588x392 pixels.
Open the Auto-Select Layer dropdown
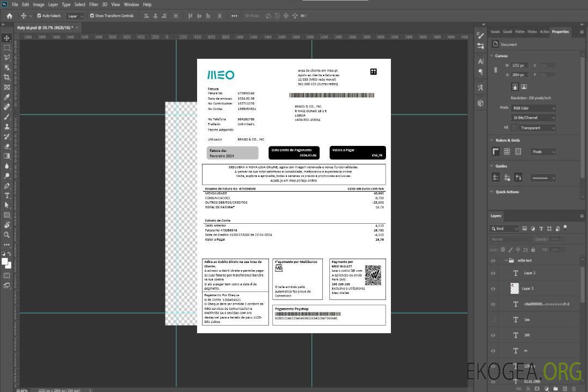click(x=75, y=16)
